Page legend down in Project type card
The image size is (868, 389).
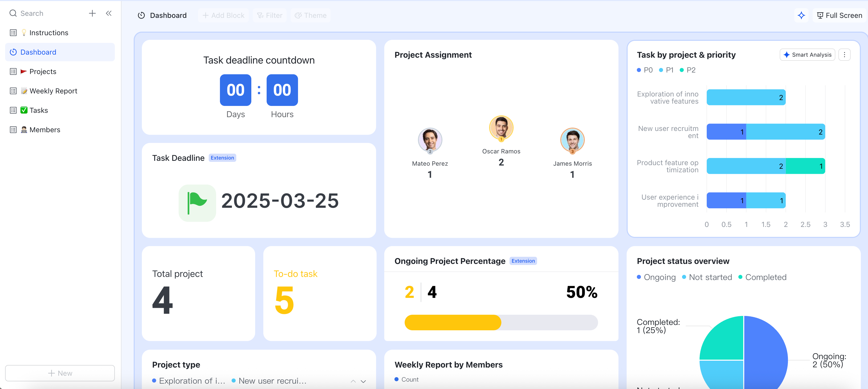tap(363, 381)
